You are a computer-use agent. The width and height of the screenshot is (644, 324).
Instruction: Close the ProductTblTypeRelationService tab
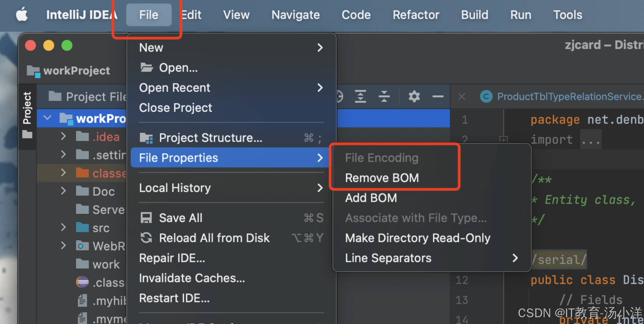(462, 97)
